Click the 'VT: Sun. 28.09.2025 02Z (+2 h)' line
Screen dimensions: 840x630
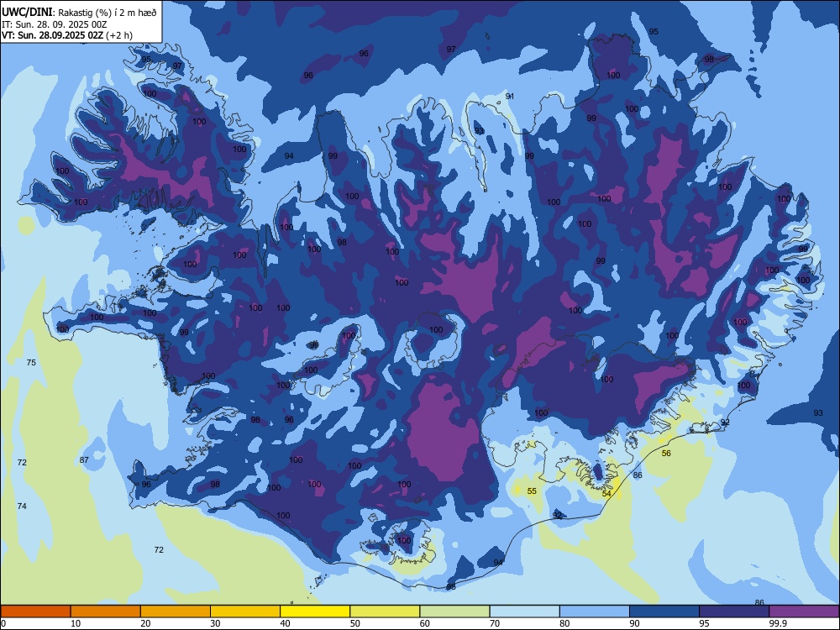coord(67,35)
